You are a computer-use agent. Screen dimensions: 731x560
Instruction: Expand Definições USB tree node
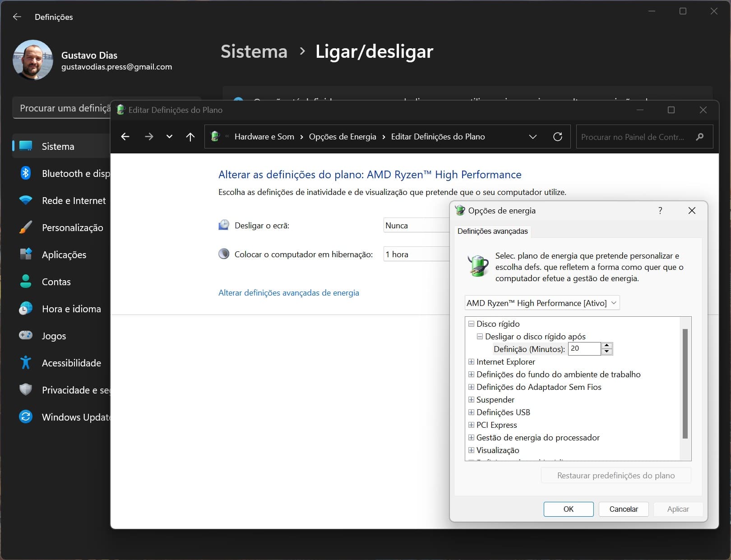(471, 412)
